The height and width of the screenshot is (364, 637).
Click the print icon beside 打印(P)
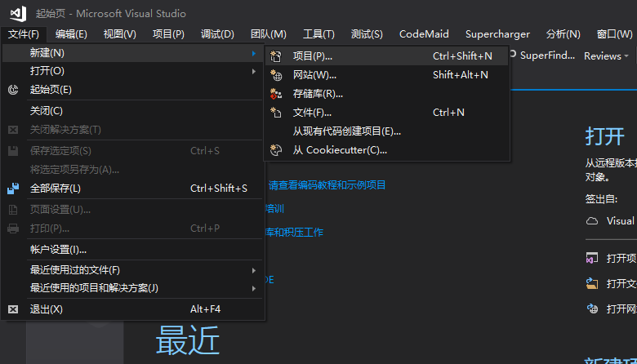pyautogui.click(x=13, y=229)
